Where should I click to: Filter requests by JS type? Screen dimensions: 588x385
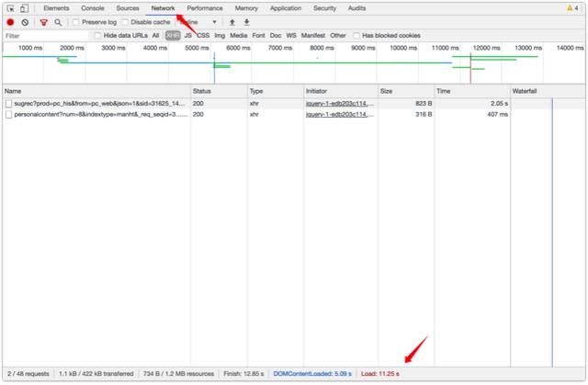click(187, 36)
